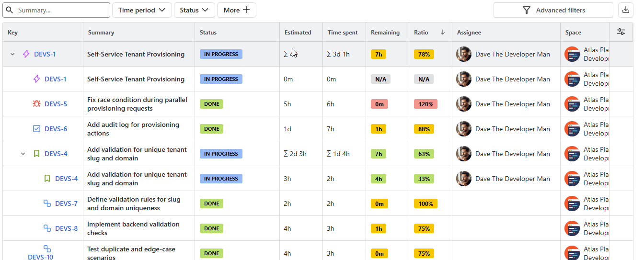644x260 pixels.
Task: Open the Status filter dropdown
Action: point(194,10)
